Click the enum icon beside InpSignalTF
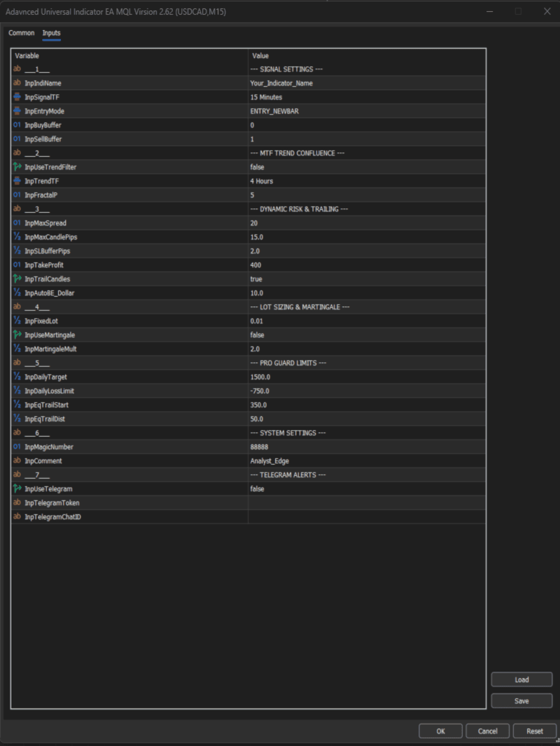Viewport: 560px width, 746px height. [x=17, y=97]
